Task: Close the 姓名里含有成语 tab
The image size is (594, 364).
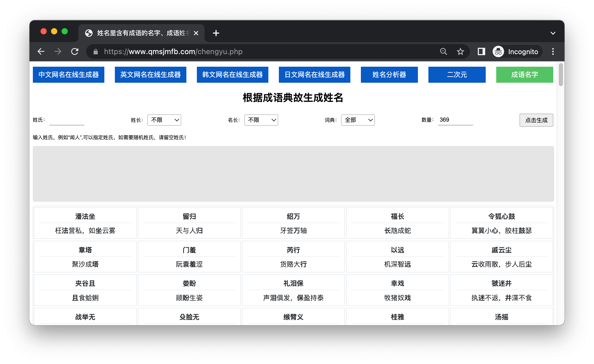Action: [x=196, y=33]
